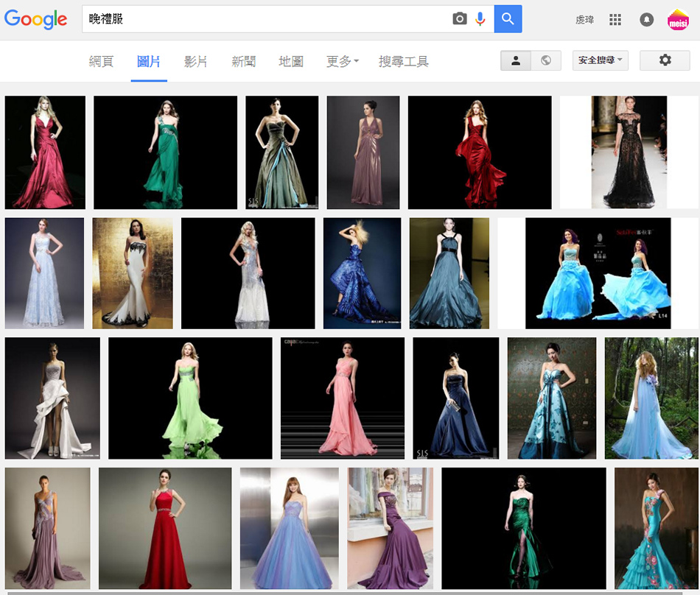Open the green one-shoulder gown in top row
700x595 pixels.
pyautogui.click(x=165, y=152)
